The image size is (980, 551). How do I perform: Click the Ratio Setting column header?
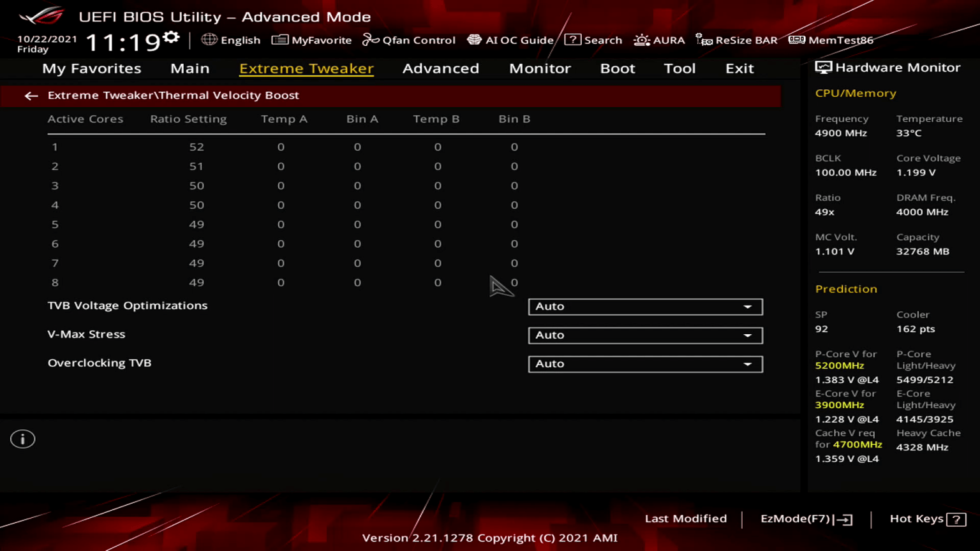pos(188,119)
